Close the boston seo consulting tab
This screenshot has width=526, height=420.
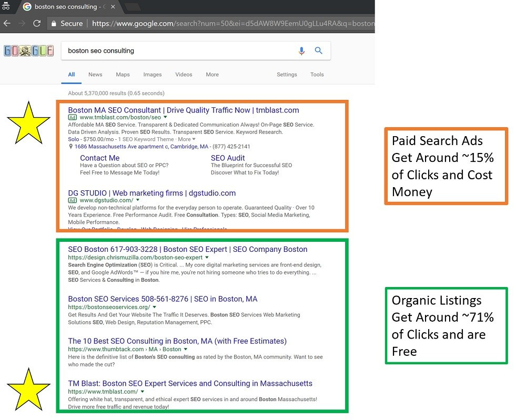click(113, 7)
